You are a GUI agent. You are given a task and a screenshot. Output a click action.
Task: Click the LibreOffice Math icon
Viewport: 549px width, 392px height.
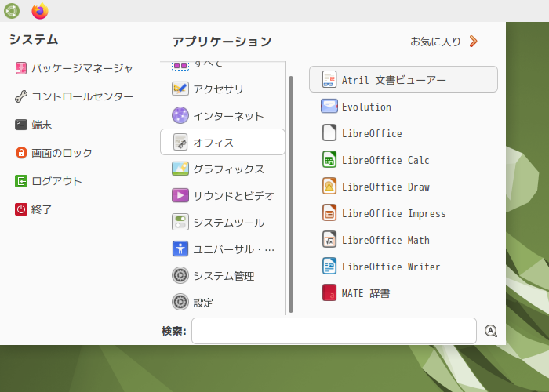[x=329, y=239]
